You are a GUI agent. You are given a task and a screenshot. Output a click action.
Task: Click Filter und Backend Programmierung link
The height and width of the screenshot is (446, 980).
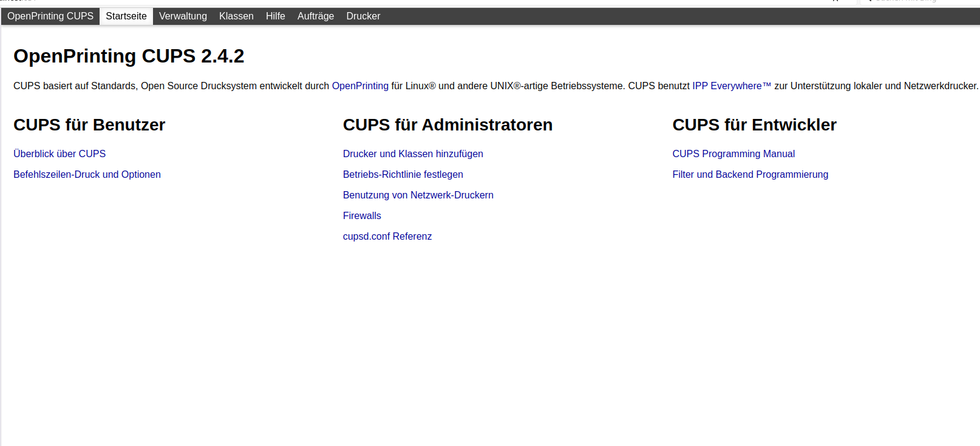750,175
